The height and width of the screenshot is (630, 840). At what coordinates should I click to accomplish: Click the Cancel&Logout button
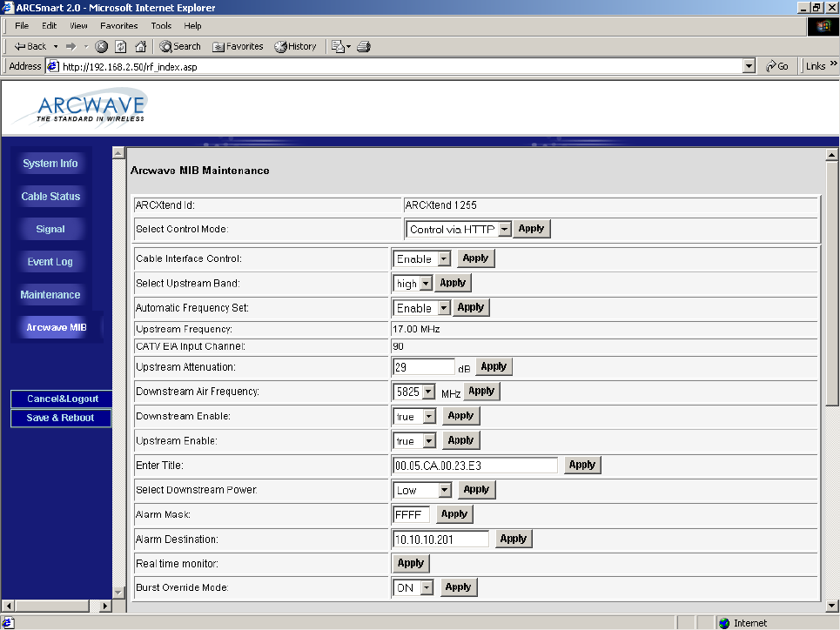(62, 399)
